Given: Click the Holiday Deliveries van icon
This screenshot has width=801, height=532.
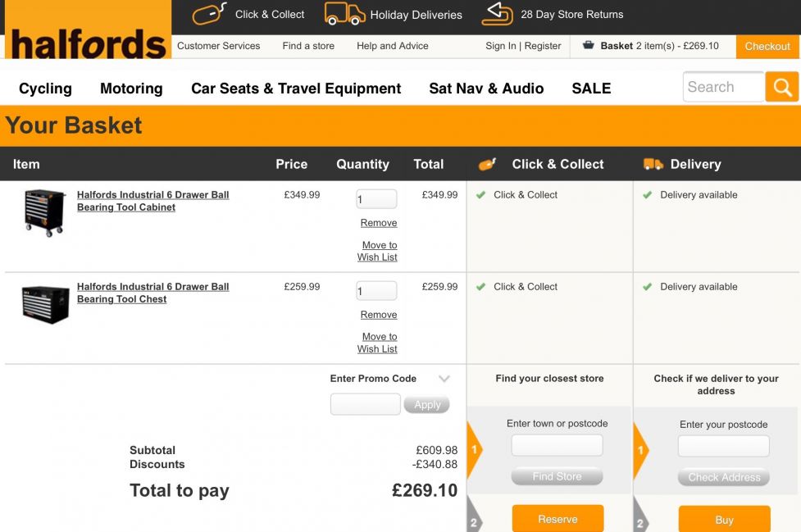Looking at the screenshot, I should coord(345,14).
